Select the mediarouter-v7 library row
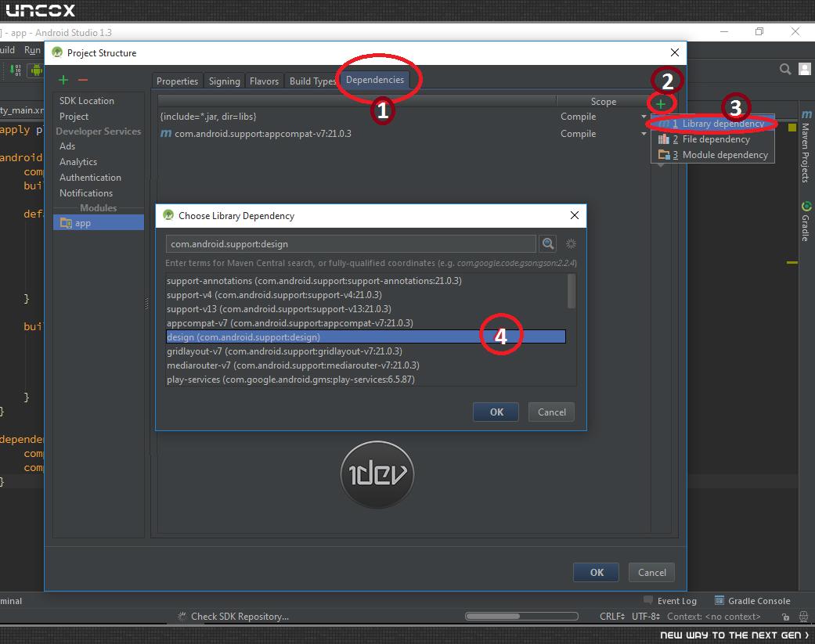Image resolution: width=815 pixels, height=644 pixels. point(366,365)
